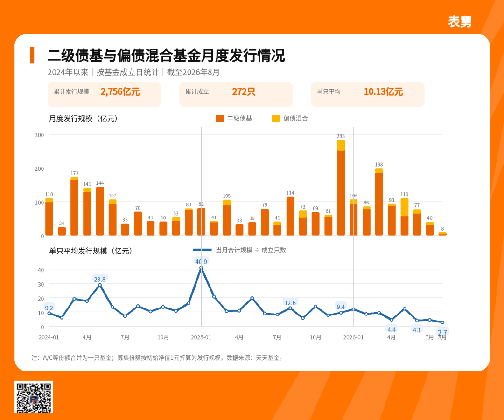Image resolution: width=504 pixels, height=420 pixels.
Task: Click the 2025-01 x-axis label
Action: [201, 337]
